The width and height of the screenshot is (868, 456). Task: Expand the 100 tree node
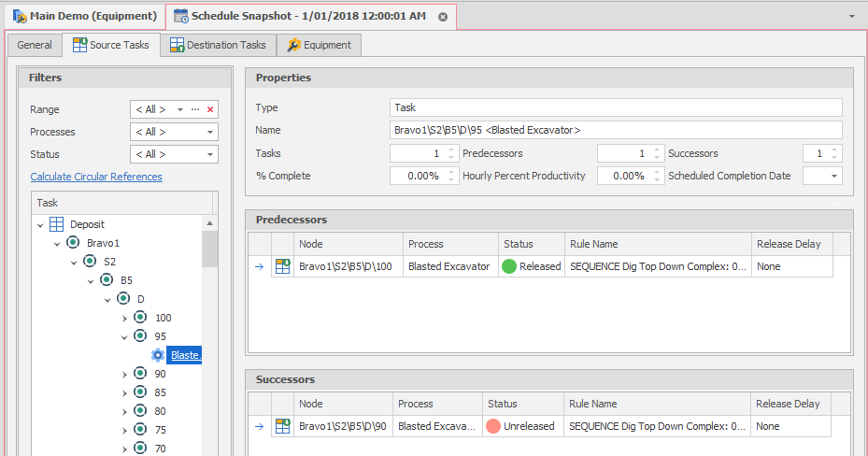(x=124, y=319)
